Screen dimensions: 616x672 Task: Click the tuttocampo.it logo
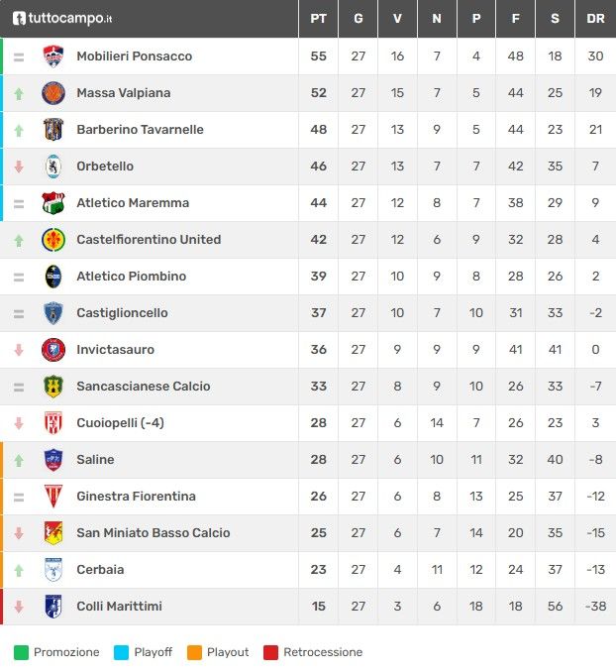[62, 18]
